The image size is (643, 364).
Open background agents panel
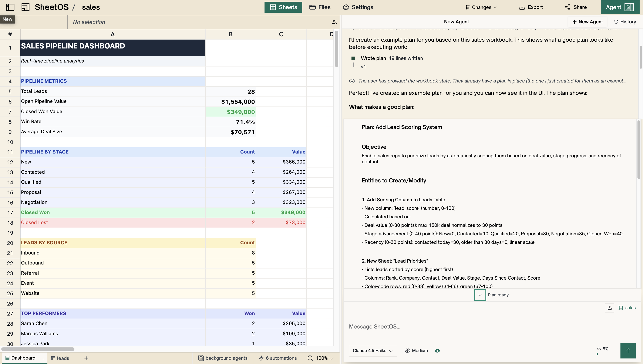pyautogui.click(x=223, y=358)
